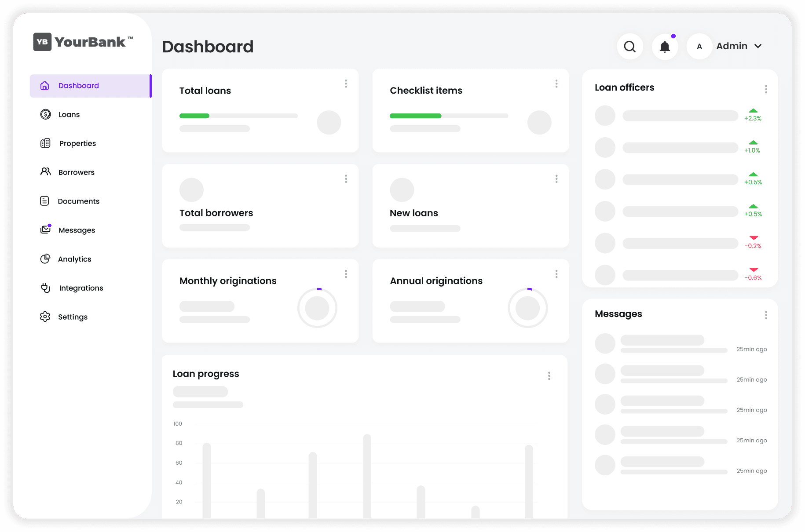Click the Settings gear icon

(x=45, y=317)
